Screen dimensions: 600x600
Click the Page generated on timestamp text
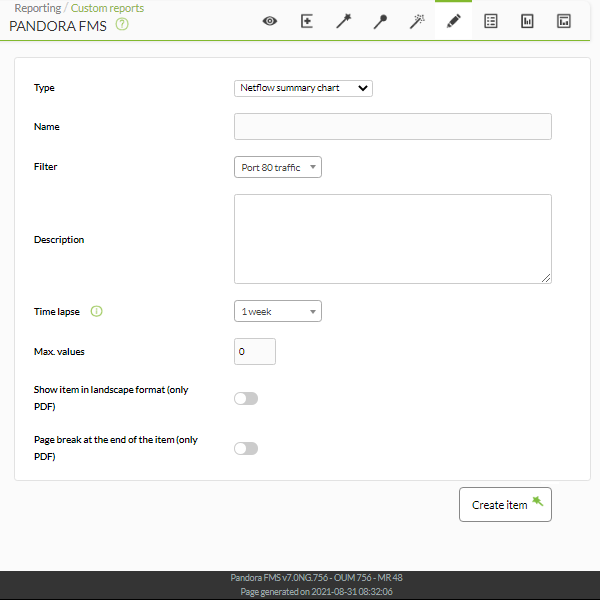316,592
